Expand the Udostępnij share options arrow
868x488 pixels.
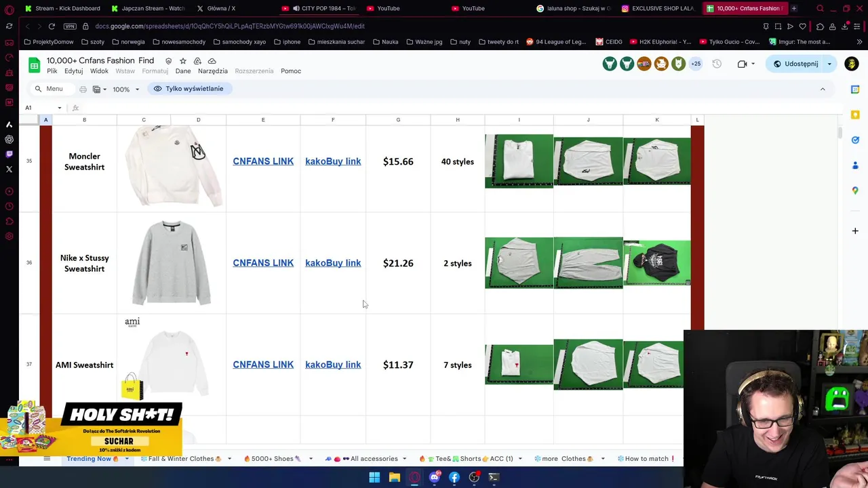click(829, 64)
